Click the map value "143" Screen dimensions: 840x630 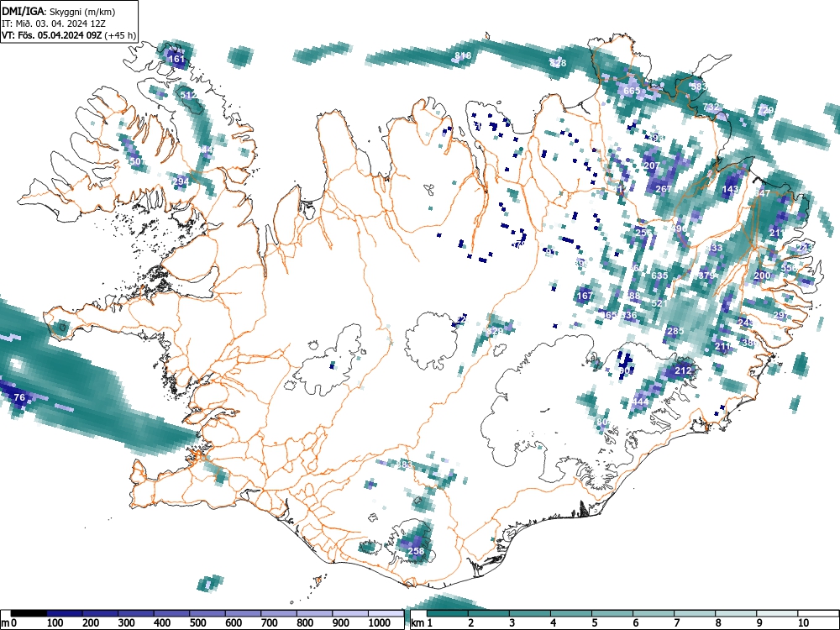coord(730,189)
